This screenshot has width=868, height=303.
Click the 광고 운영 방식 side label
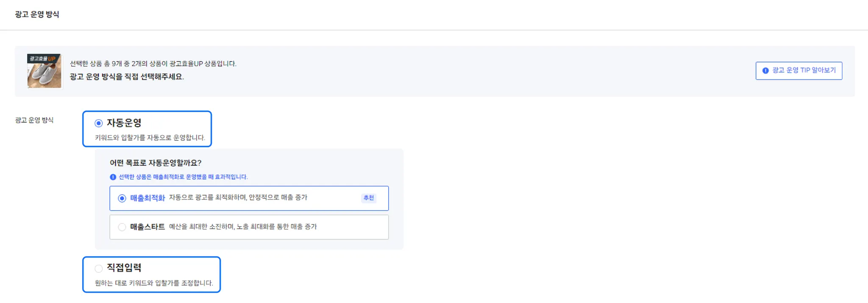click(34, 120)
